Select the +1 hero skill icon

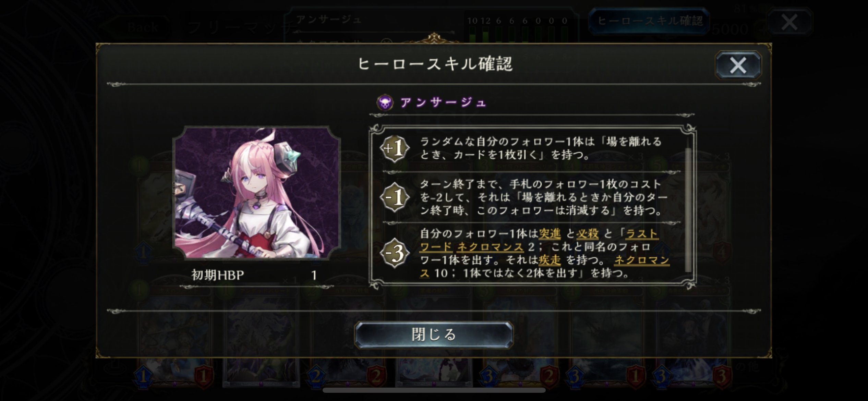395,148
